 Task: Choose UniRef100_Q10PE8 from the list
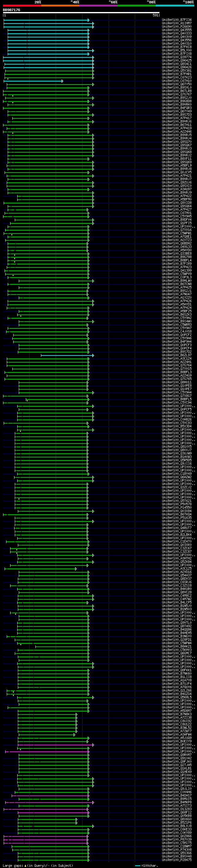[x=177, y=386]
